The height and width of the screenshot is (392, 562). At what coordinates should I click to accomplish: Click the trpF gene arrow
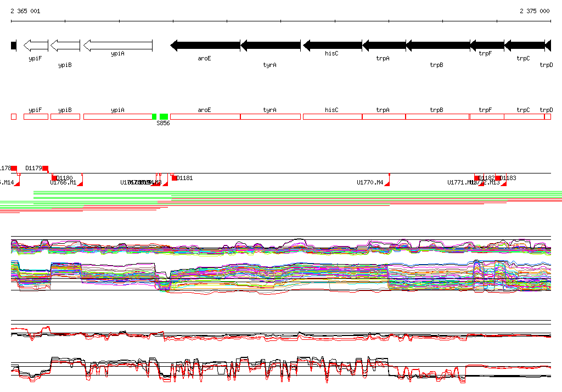click(x=487, y=45)
